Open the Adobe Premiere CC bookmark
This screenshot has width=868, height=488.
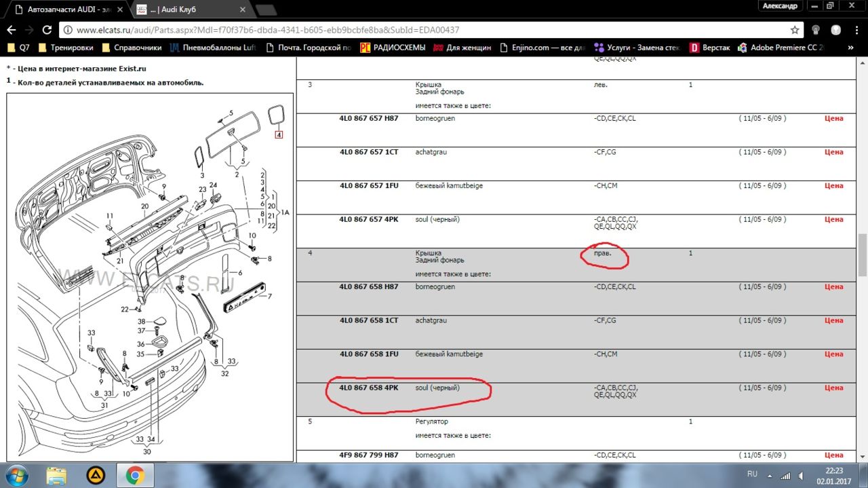(x=781, y=48)
